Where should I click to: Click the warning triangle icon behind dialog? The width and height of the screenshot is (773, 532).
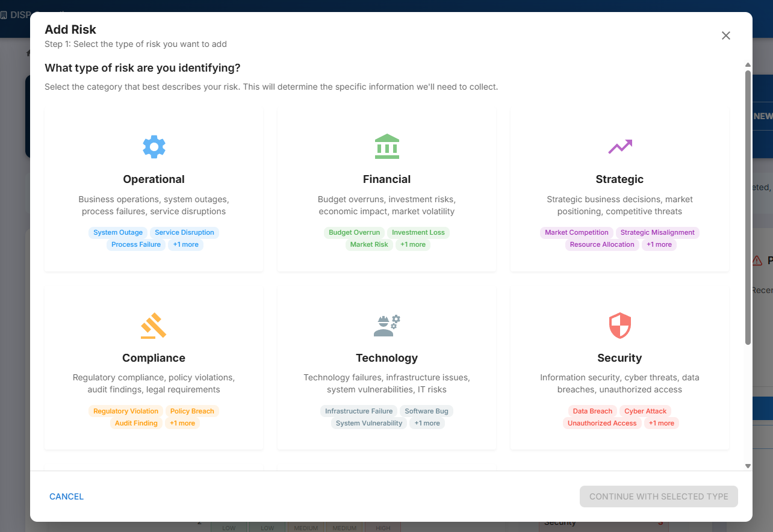pos(757,261)
